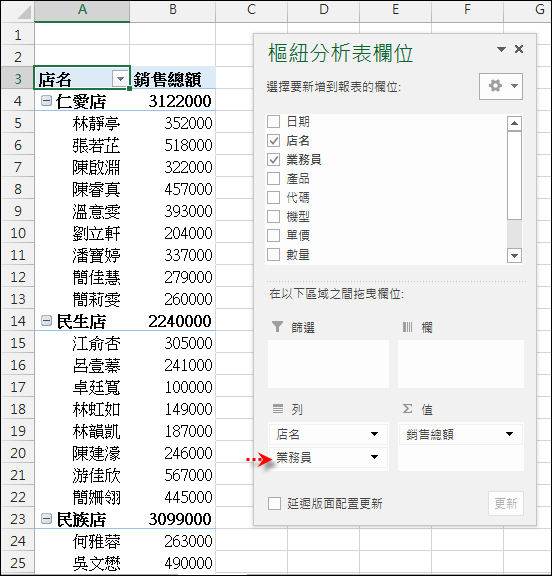Viewport: 552px width, 576px height.
Task: Check the 數量 field checkbox
Action: pos(274,255)
